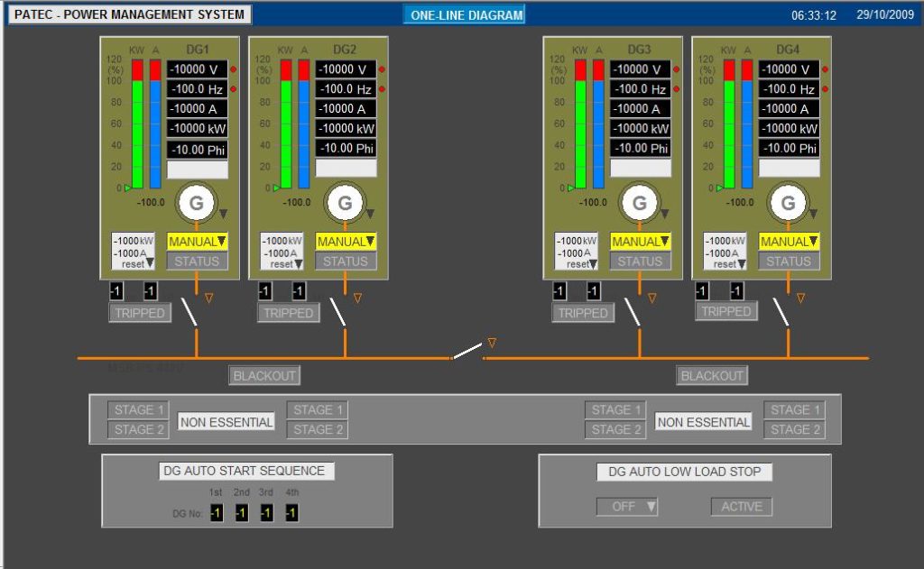The height and width of the screenshot is (569, 924).
Task: Open the MANUAL mode dropdown for DG1
Action: (x=198, y=242)
